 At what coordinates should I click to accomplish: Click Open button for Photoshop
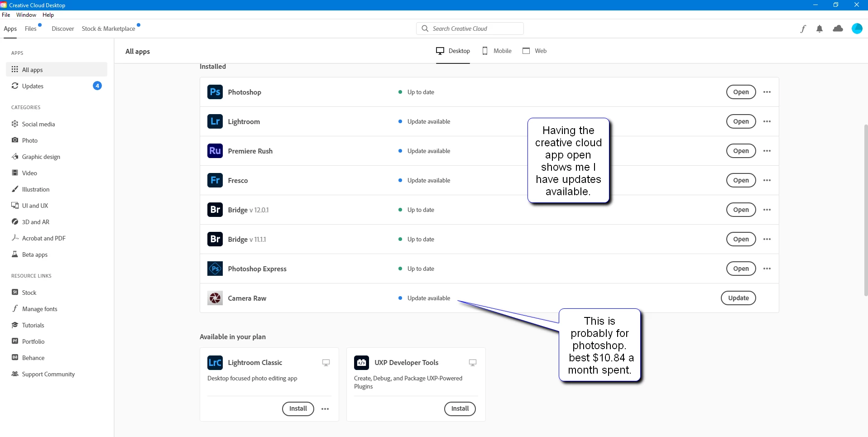click(741, 92)
